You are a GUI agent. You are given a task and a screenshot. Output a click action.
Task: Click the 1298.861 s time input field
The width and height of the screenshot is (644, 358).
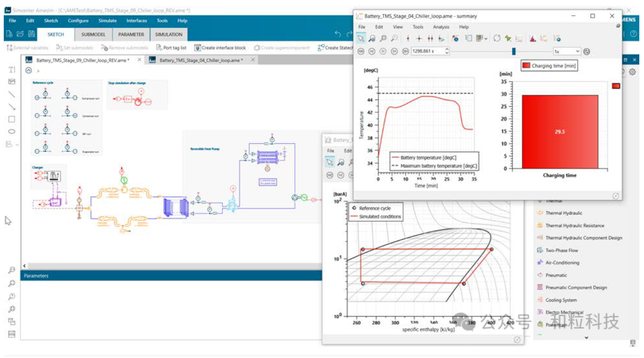pos(430,51)
